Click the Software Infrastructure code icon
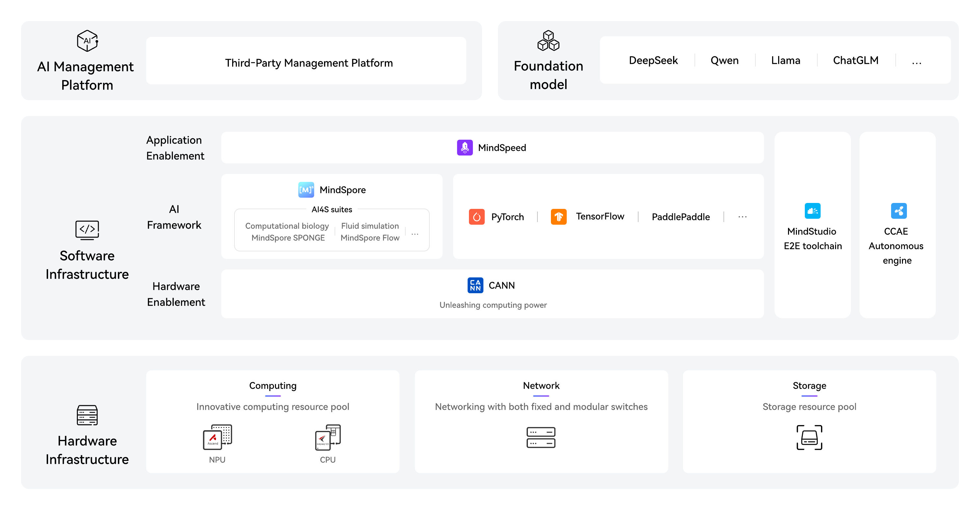This screenshot has height=510, width=980. click(x=87, y=230)
